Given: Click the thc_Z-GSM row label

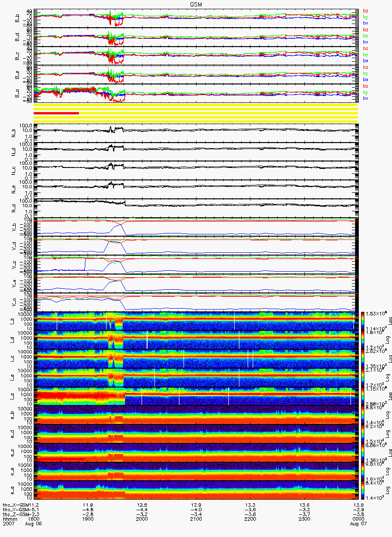Looking at the screenshot, I should 17,514.
